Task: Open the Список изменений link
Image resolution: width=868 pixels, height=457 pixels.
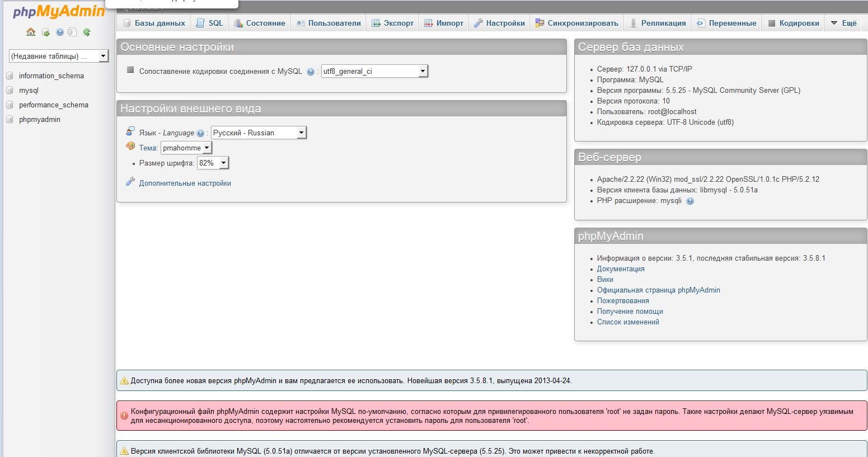Action: (628, 322)
